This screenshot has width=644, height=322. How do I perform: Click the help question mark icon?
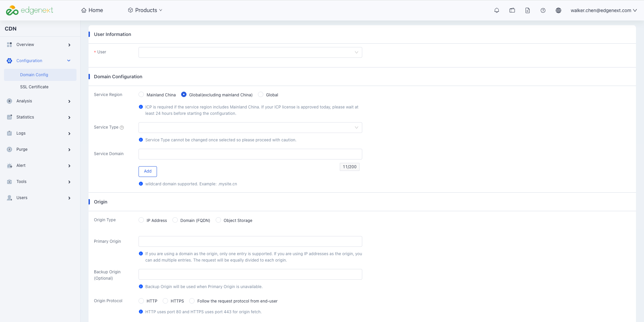543,10
